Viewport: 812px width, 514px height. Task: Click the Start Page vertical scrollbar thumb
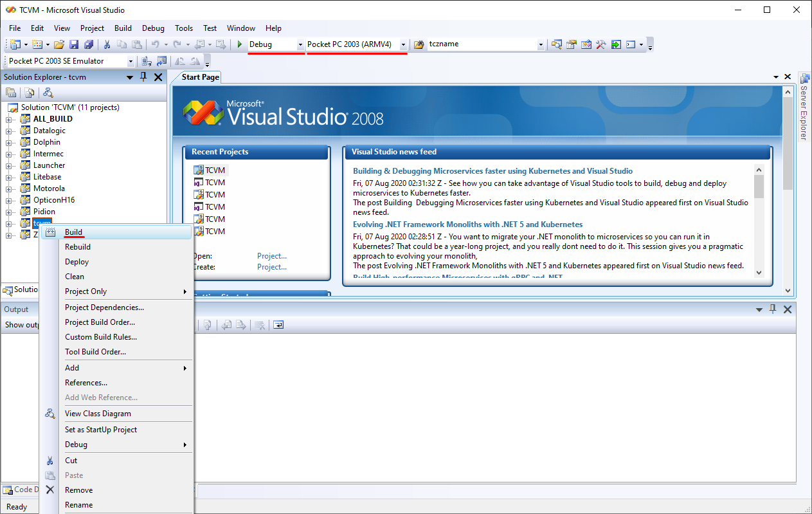tap(788, 142)
